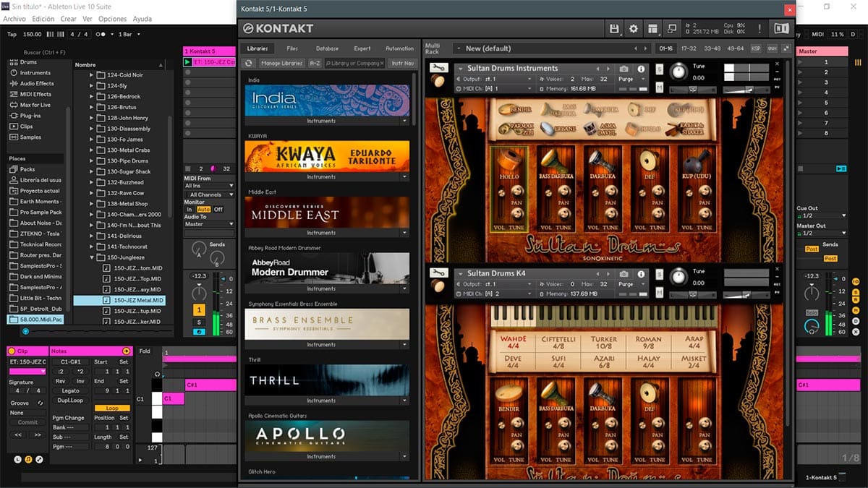Toggle the S solo button on Ableton track 1

pos(198,322)
